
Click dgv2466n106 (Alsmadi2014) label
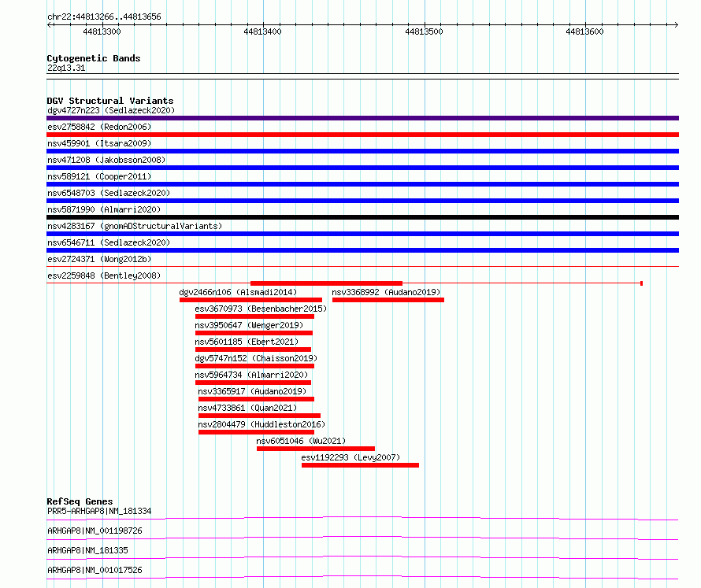tap(238, 292)
